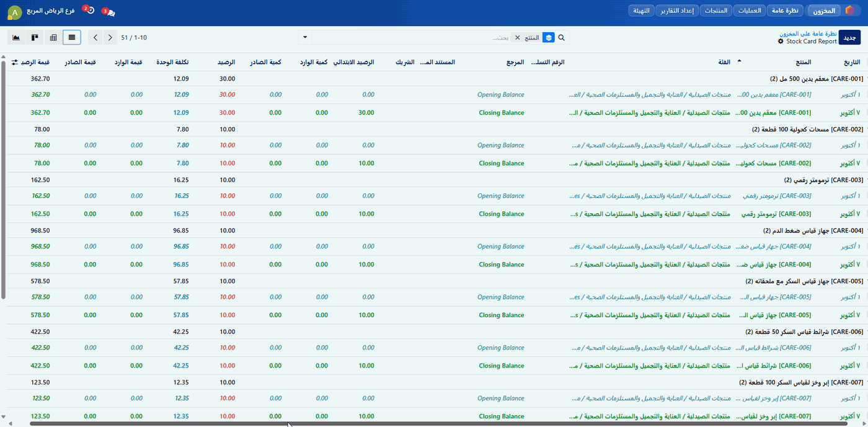Open the conversations messages icon
Screen dimensions: 868x427
pyautogui.click(x=110, y=11)
